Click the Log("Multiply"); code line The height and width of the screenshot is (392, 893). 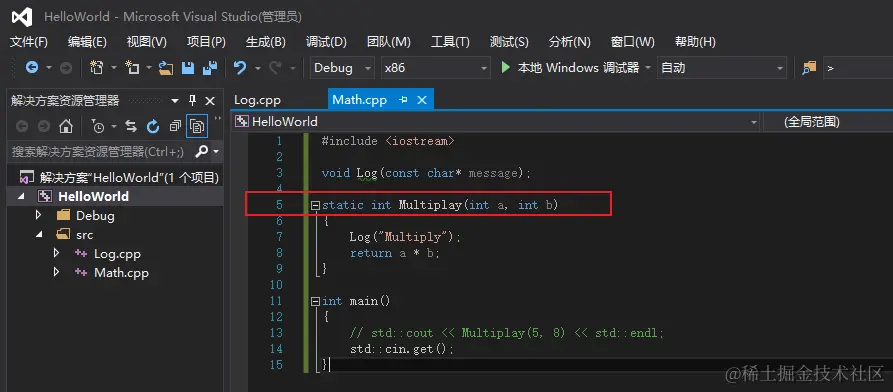(405, 236)
